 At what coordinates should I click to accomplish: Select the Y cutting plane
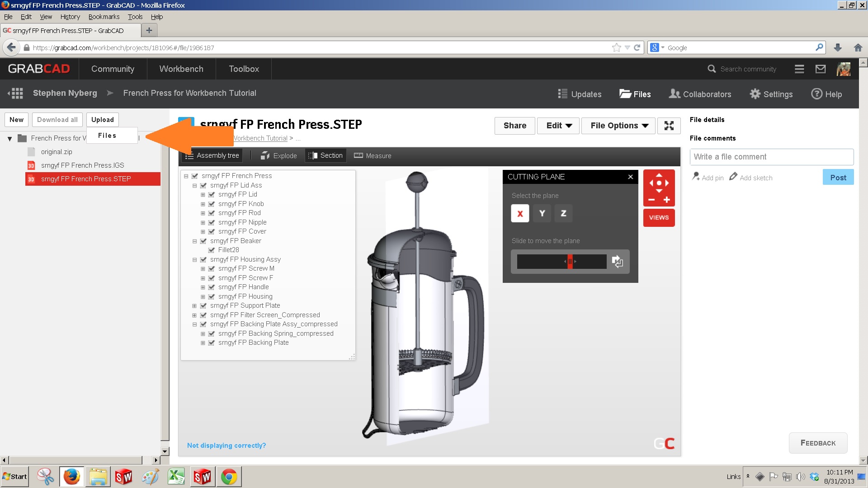[x=542, y=213]
